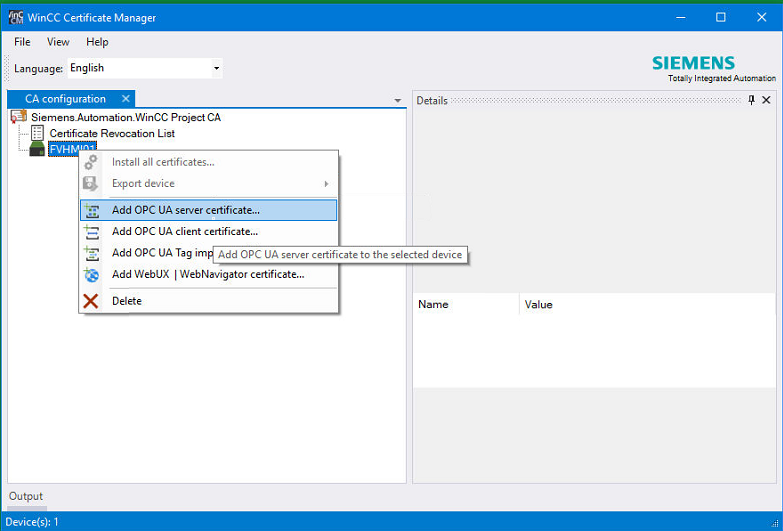Expand the Export device submenu arrow

pyautogui.click(x=326, y=184)
